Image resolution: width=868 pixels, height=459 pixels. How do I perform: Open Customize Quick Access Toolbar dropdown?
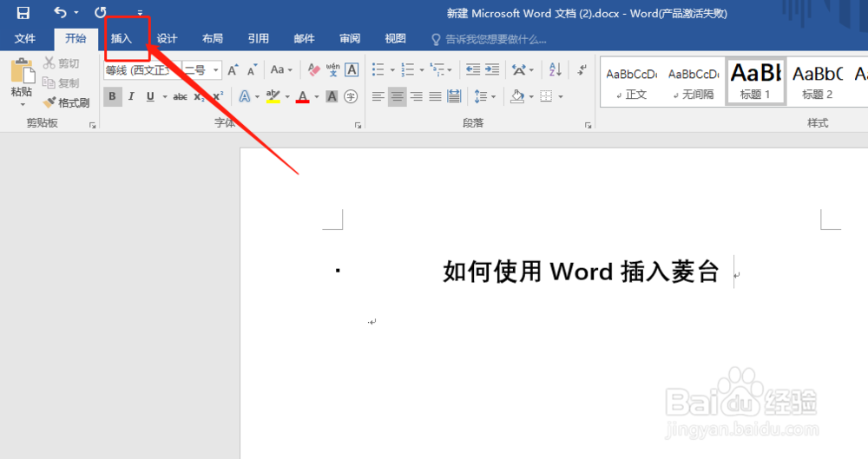(x=140, y=13)
